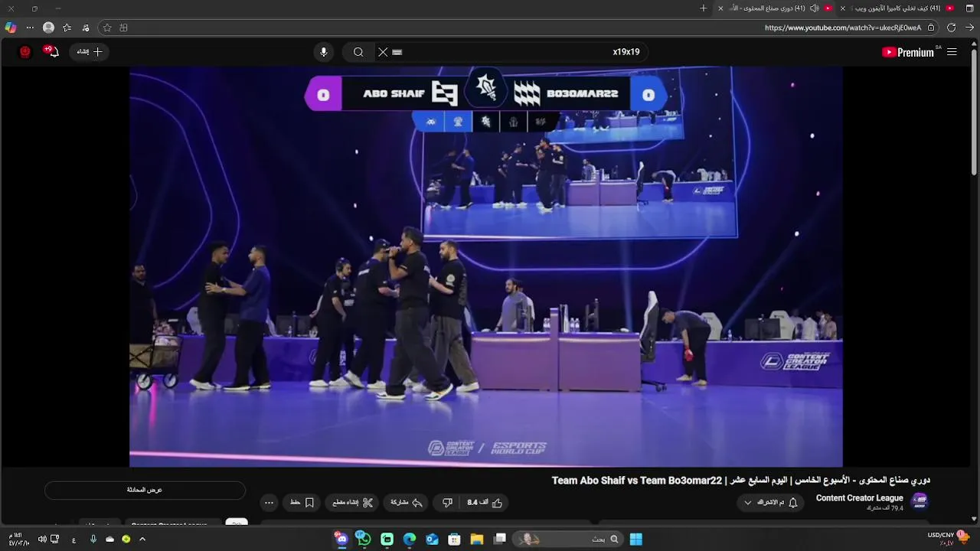Open browser settings and more menu
This screenshot has width=980, height=551.
[30, 28]
